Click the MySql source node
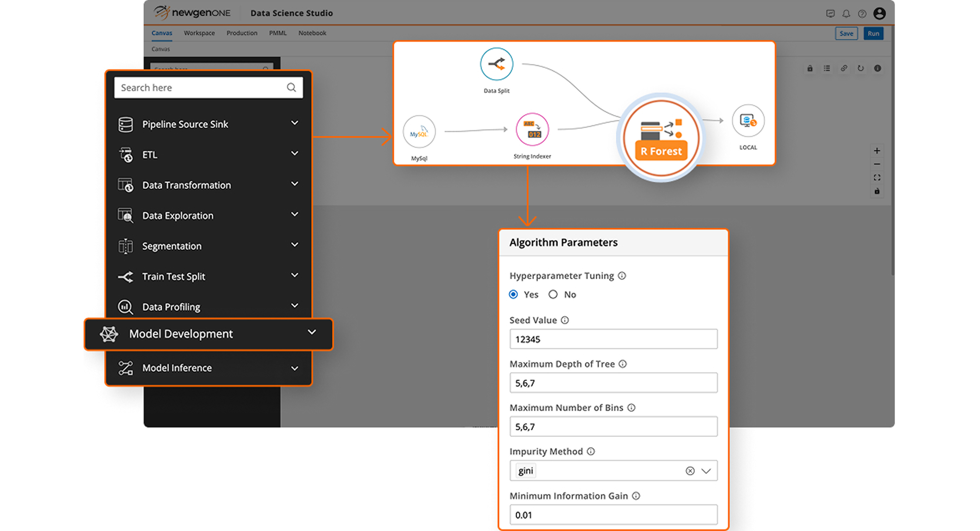 [419, 132]
